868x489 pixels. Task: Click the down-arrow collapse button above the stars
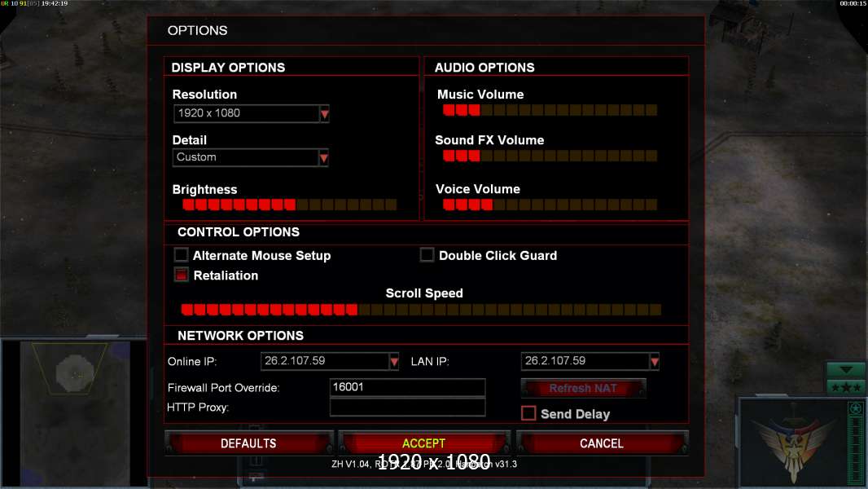pos(845,369)
